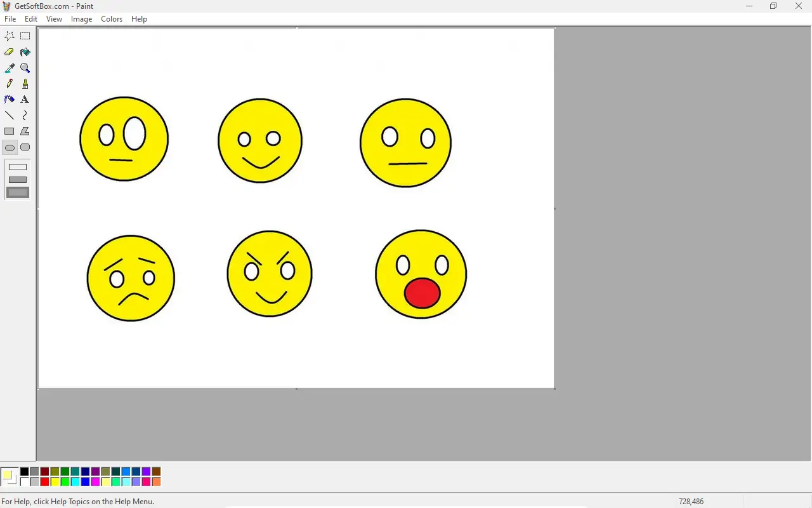Open the File menu
This screenshot has width=812, height=508.
click(10, 19)
